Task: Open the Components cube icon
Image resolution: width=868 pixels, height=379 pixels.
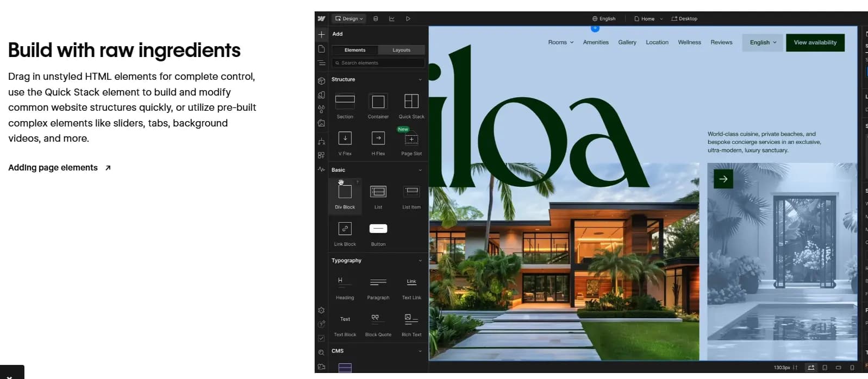Action: coord(321,81)
